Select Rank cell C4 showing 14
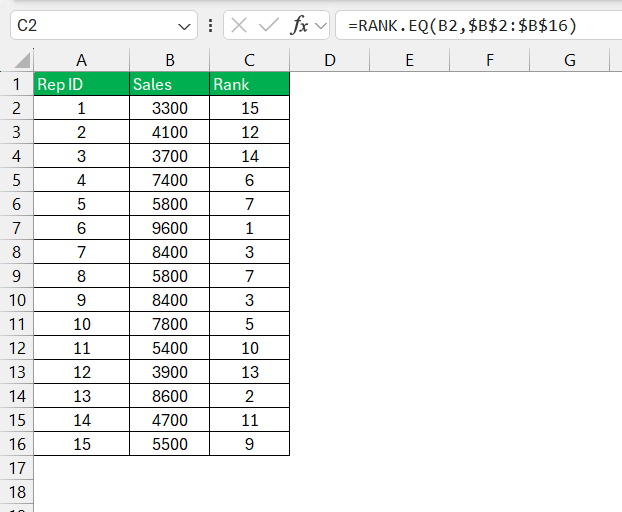The image size is (622, 512). tap(250, 156)
